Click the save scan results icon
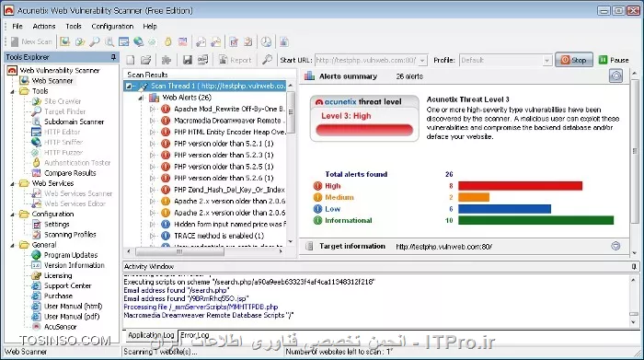The image size is (644, 360). click(188, 60)
